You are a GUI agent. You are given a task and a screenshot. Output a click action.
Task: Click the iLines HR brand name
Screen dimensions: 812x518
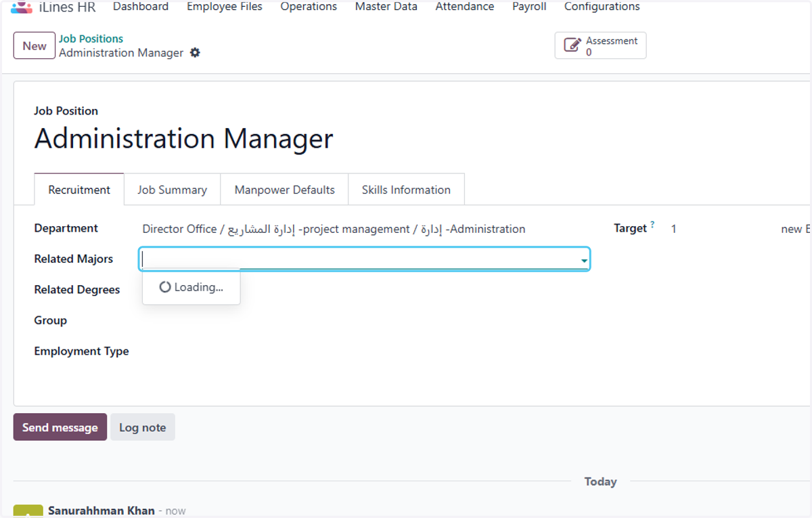coord(68,7)
